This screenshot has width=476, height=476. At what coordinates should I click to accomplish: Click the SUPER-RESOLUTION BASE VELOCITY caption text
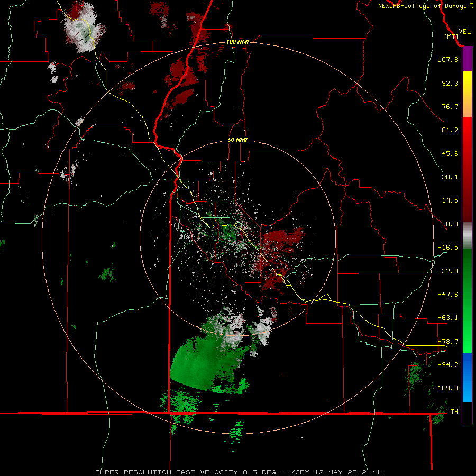click(x=167, y=472)
